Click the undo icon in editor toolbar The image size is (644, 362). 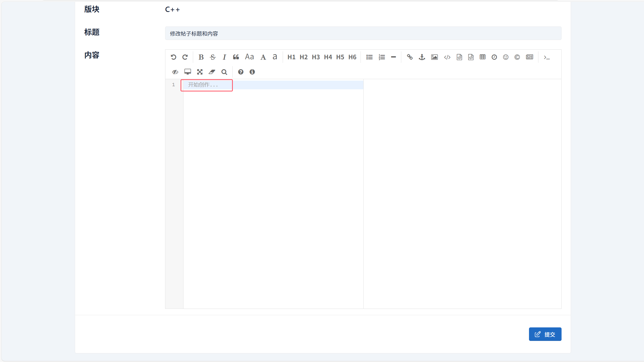tap(174, 57)
